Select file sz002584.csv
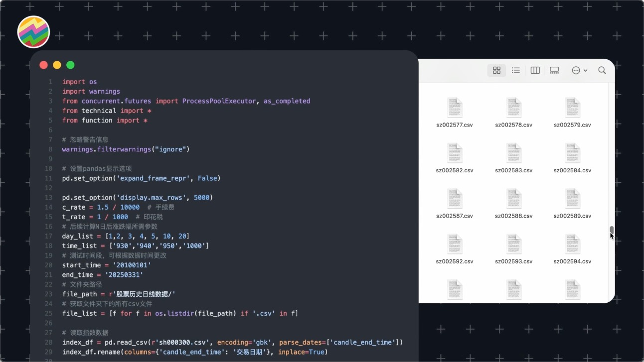644x362 pixels. tap(572, 153)
